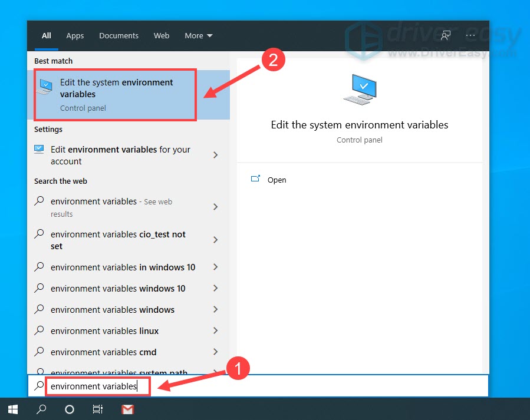Click magnifier icon in the search box

[39, 386]
